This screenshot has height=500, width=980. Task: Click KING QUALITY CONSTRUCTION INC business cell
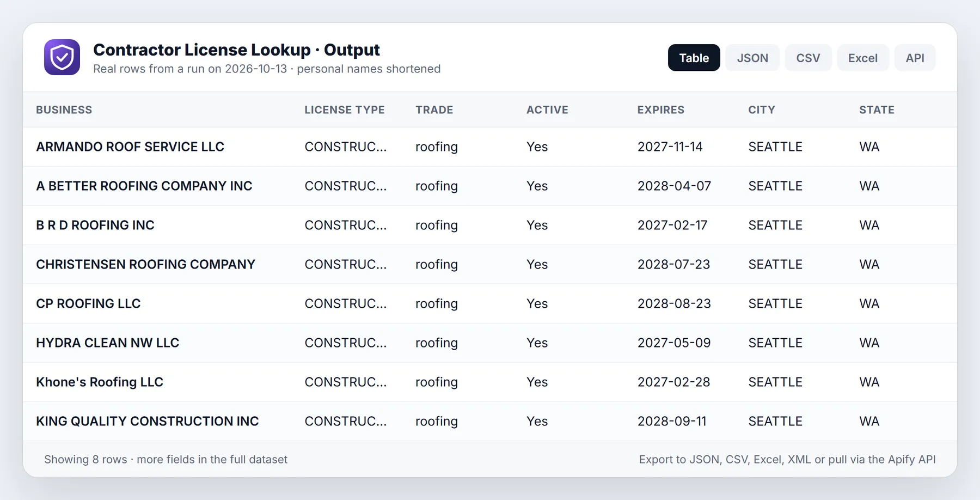(148, 421)
